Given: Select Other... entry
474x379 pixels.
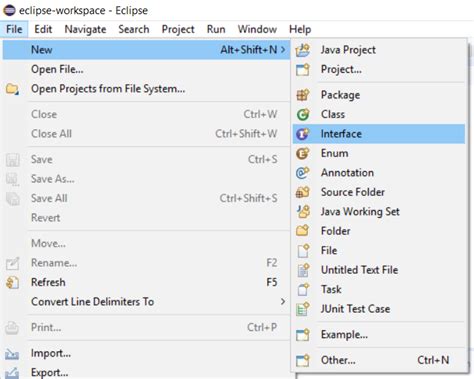Looking at the screenshot, I should tap(379, 360).
